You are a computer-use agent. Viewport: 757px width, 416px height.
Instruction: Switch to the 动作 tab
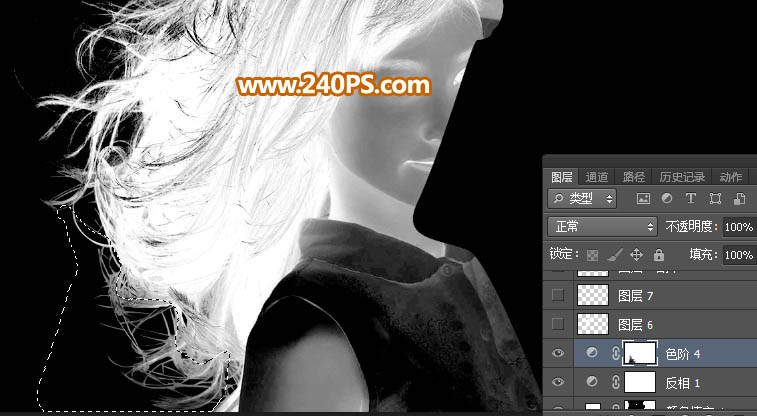[x=730, y=177]
